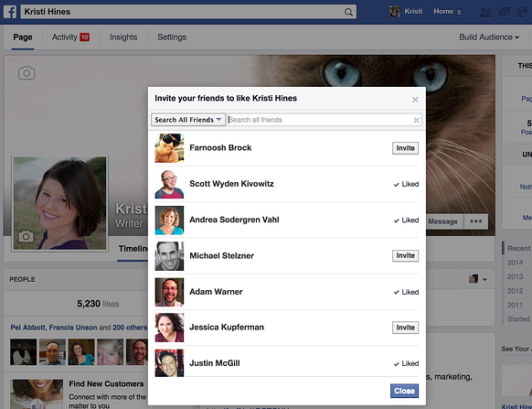
Task: Click Adam Warner's photo
Action: pos(169,292)
